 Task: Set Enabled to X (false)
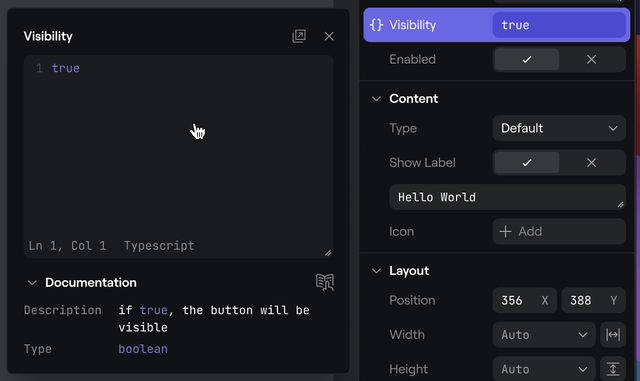(591, 60)
